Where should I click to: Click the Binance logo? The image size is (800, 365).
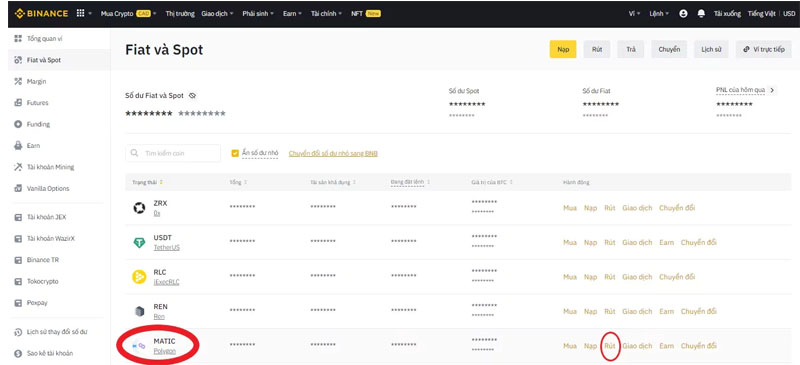click(41, 14)
